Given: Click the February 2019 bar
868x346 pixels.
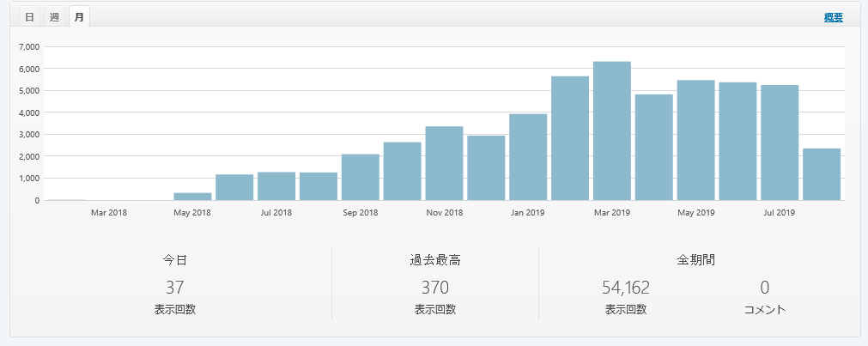Looking at the screenshot, I should (570, 138).
